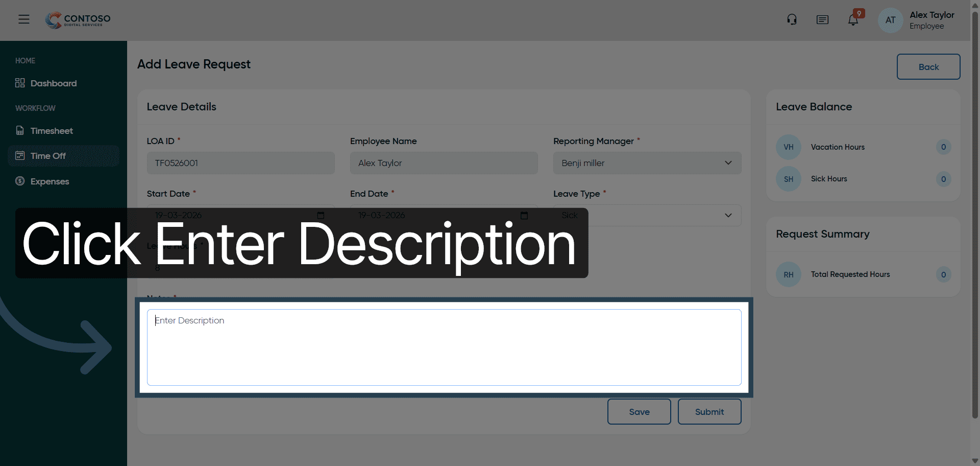The width and height of the screenshot is (980, 466).
Task: Click the AT user avatar
Action: click(890, 20)
